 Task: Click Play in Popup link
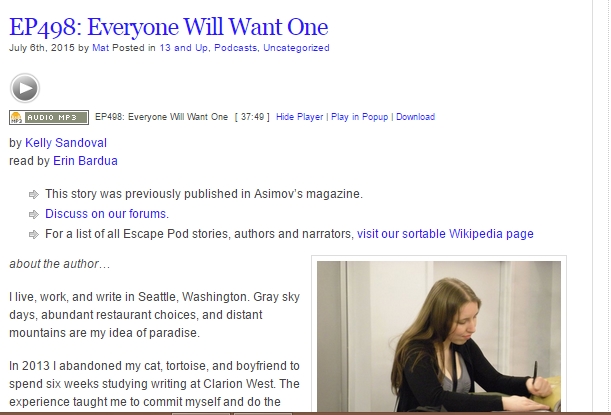point(360,117)
